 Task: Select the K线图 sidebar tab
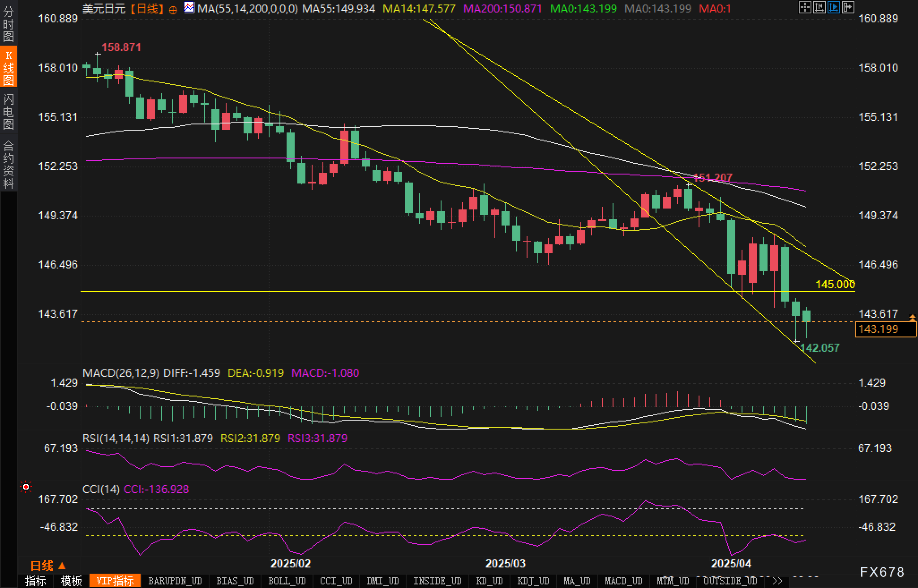coord(9,67)
